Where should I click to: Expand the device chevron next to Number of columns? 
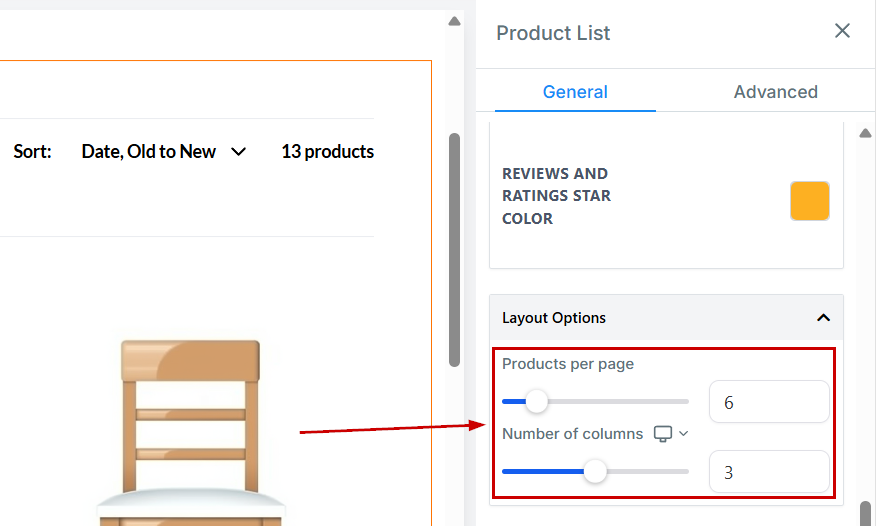tap(684, 434)
